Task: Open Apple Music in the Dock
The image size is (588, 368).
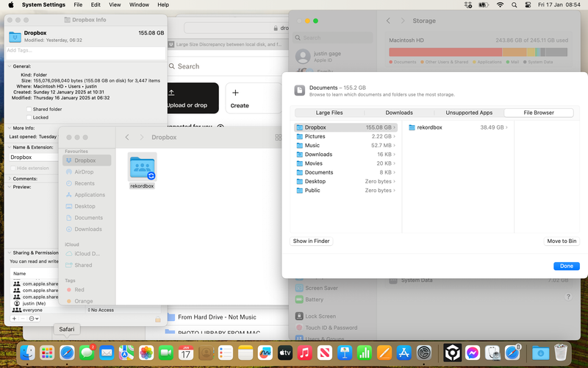Action: 305,353
